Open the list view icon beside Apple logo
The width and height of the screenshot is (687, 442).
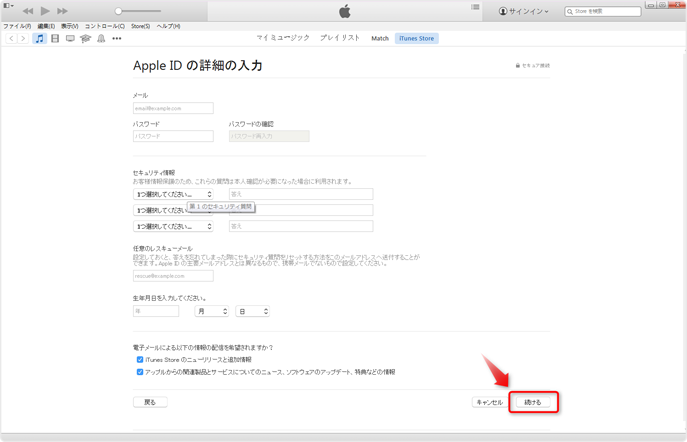click(475, 7)
